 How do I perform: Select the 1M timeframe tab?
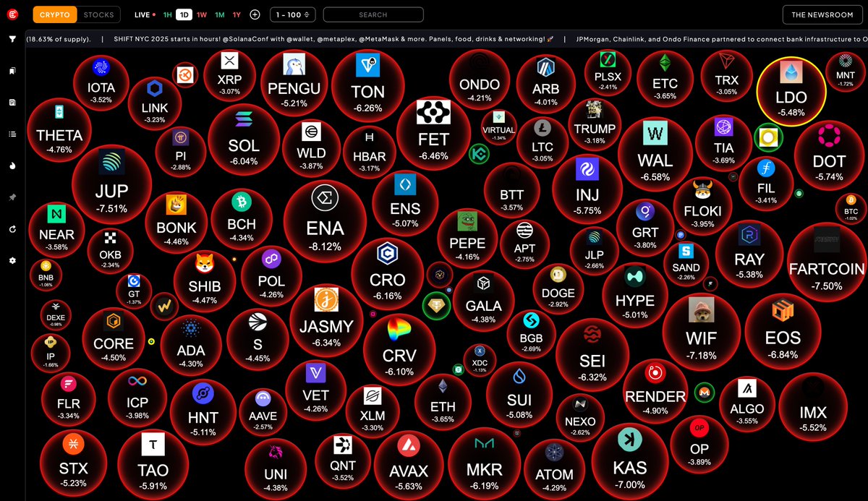pos(219,14)
